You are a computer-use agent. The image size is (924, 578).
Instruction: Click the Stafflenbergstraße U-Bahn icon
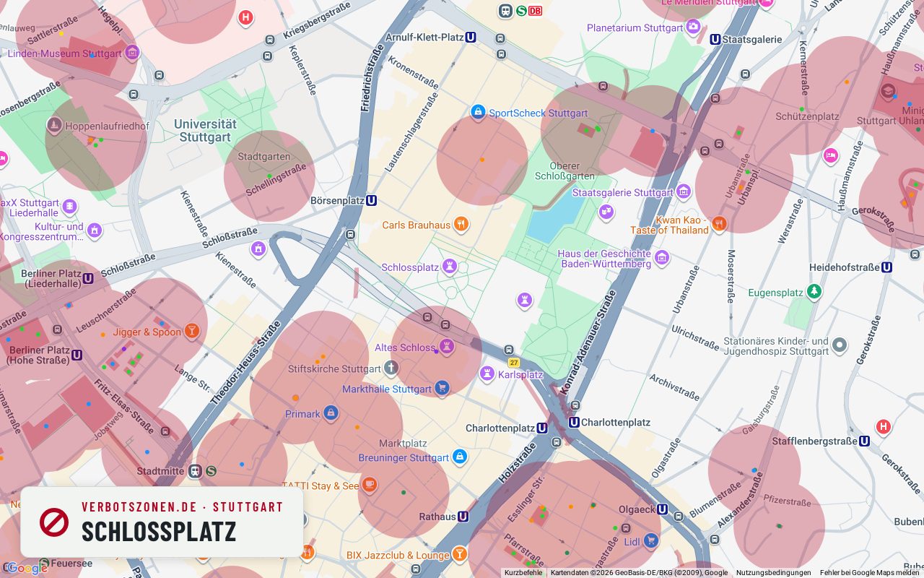pos(864,441)
